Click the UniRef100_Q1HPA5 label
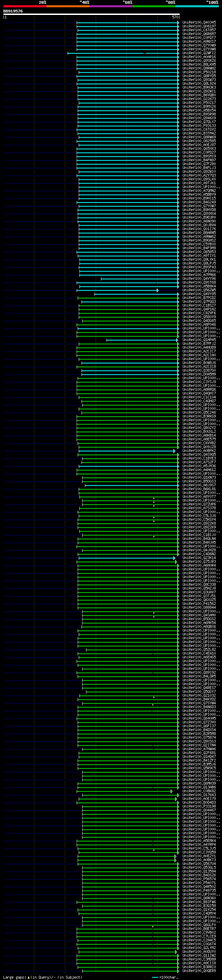Viewport: 222px width, 980px height. point(199,340)
